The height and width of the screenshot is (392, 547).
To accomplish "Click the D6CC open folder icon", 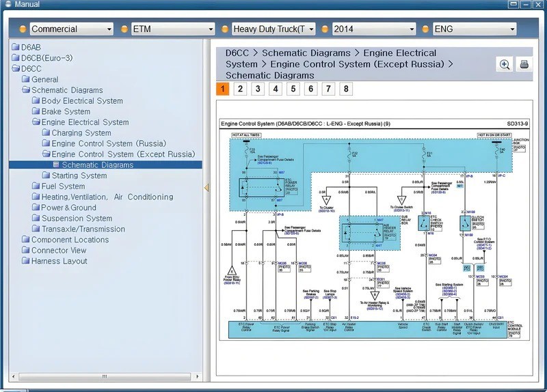I will 15,68.
